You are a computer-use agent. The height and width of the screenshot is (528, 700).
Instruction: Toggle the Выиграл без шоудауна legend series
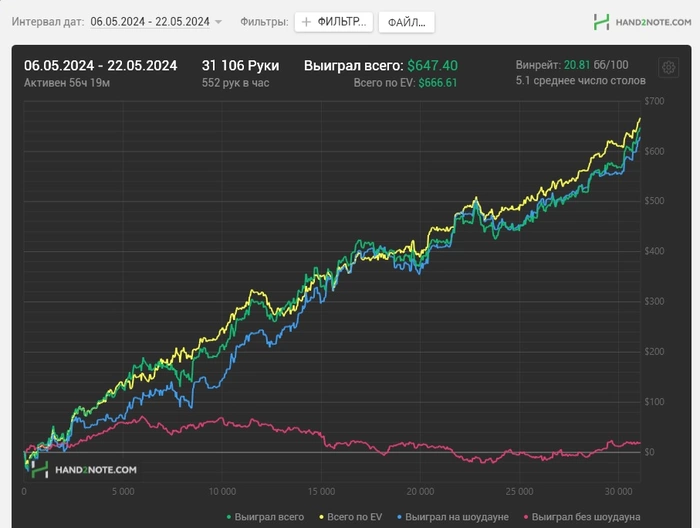[582, 517]
